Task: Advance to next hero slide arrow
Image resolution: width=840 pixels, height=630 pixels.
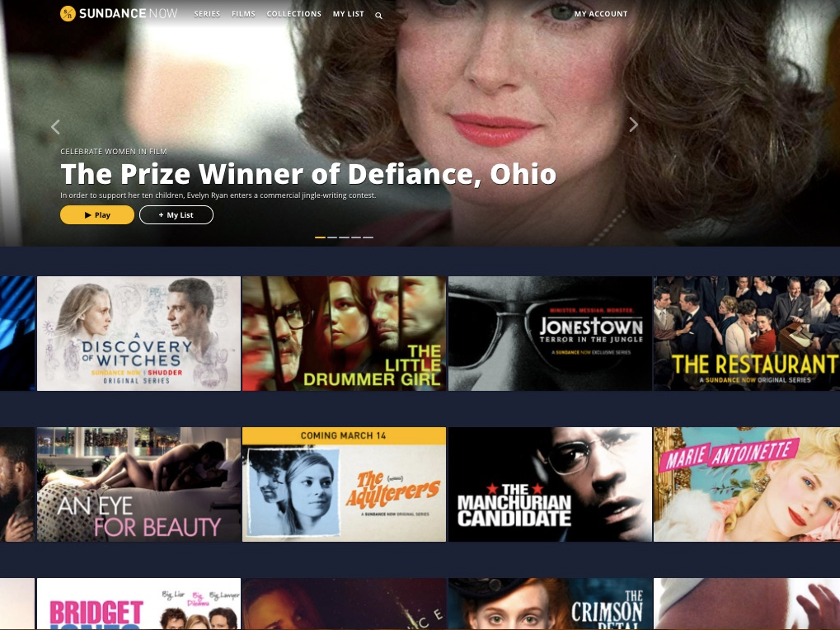Action: click(633, 125)
